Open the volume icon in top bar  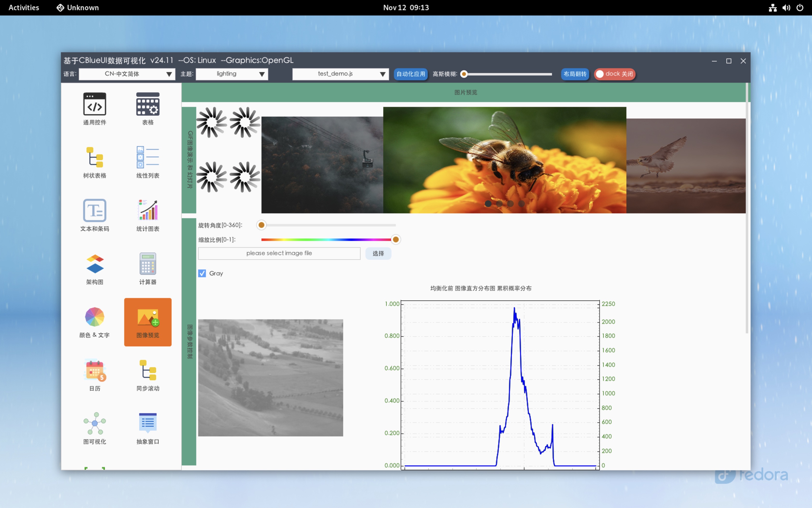pos(786,7)
